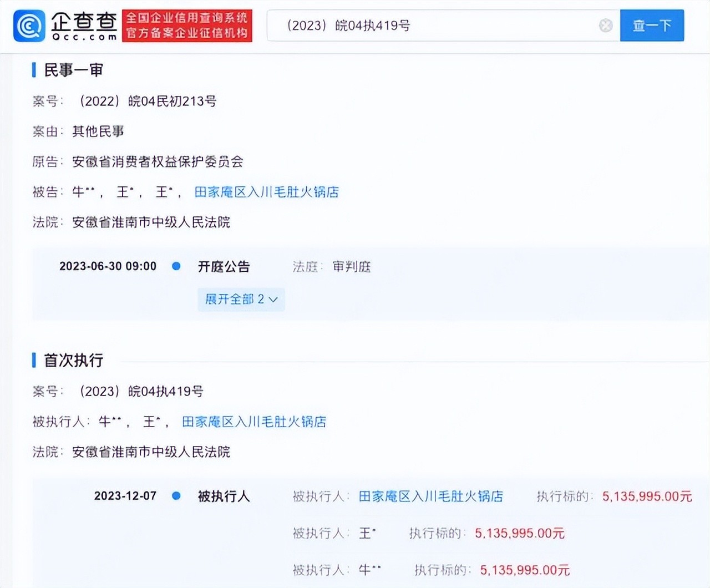The height and width of the screenshot is (588, 710).
Task: Click the 5,135,995.00元 amount for 田家庵区入川毛肚火锅店
Action: 647,496
